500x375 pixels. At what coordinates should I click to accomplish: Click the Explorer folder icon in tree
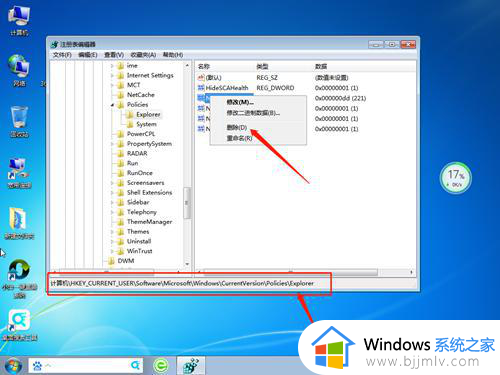[x=130, y=115]
